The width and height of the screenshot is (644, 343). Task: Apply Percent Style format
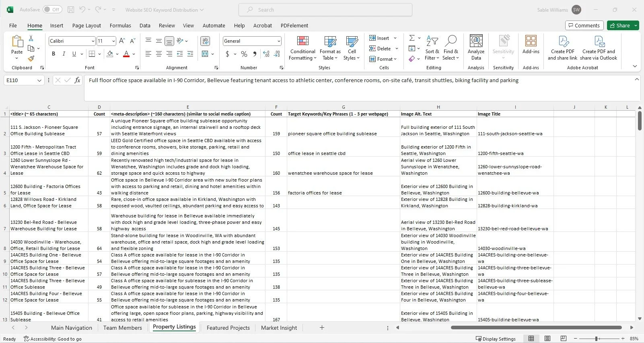click(x=244, y=54)
